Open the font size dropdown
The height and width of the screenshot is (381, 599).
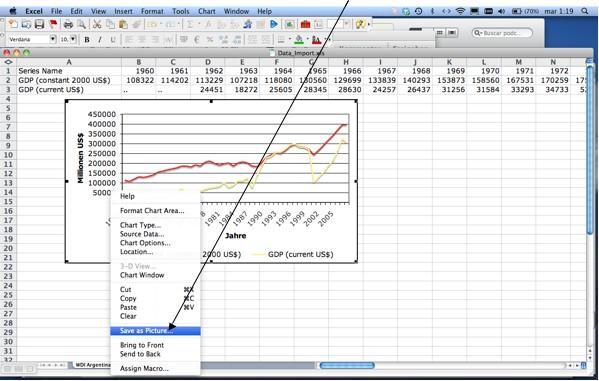pos(73,39)
